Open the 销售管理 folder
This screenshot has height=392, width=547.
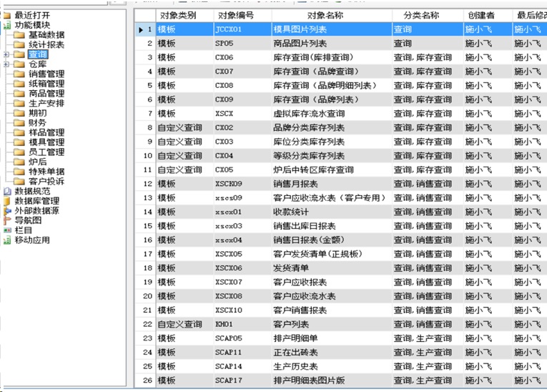46,74
